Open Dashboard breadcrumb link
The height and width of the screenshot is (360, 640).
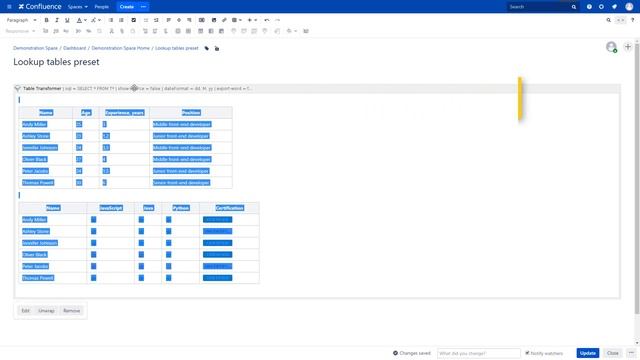click(x=75, y=48)
